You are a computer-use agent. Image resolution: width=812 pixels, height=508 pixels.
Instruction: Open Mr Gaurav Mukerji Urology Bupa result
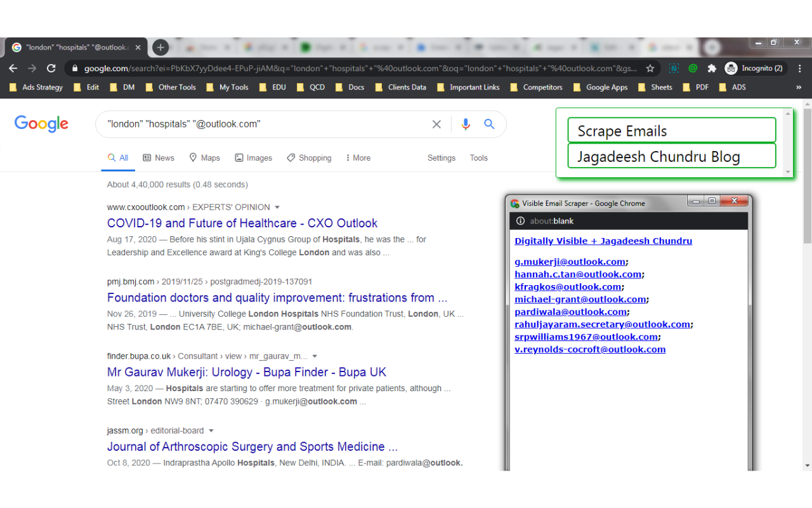pos(247,372)
